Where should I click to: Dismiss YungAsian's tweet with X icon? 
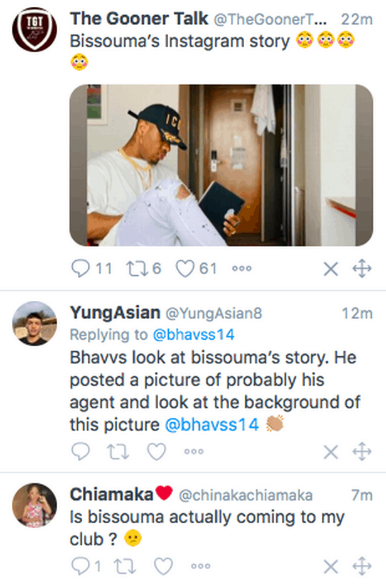[x=331, y=452]
